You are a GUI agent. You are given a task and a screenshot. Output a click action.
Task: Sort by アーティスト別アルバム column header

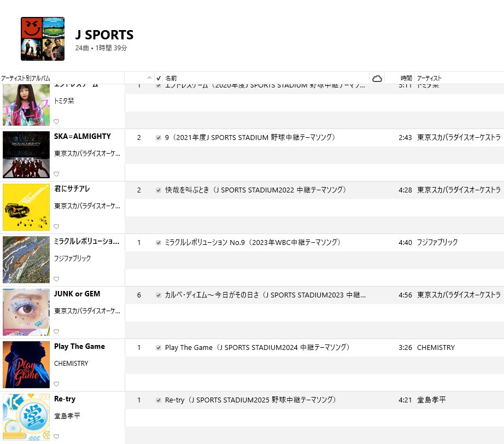(x=25, y=78)
